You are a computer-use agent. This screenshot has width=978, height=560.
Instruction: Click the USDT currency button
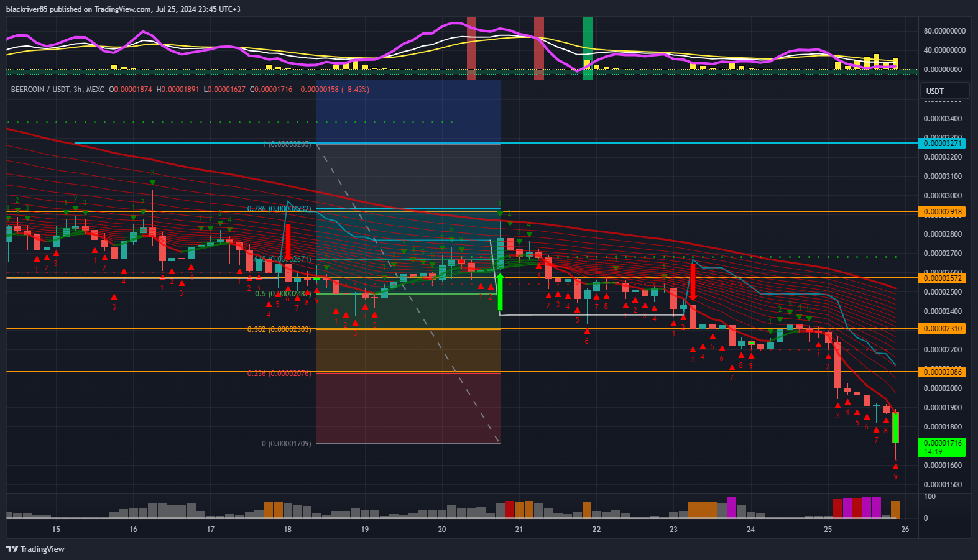pos(944,91)
